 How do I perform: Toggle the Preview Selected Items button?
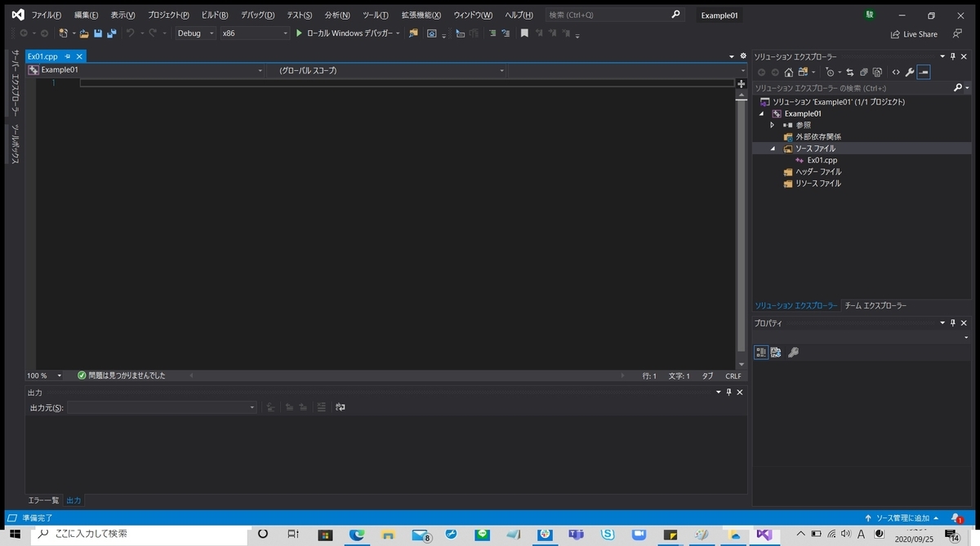(x=924, y=73)
